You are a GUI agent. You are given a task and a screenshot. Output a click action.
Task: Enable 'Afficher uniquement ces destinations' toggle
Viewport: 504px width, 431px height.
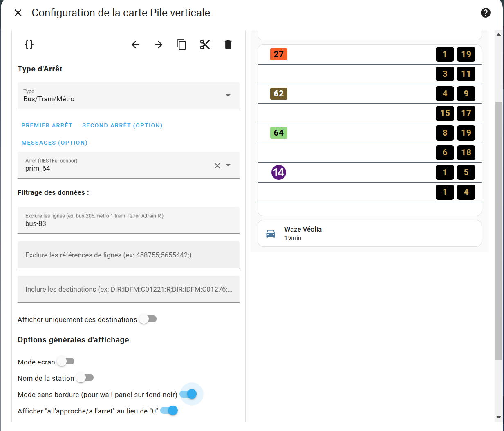(x=148, y=319)
